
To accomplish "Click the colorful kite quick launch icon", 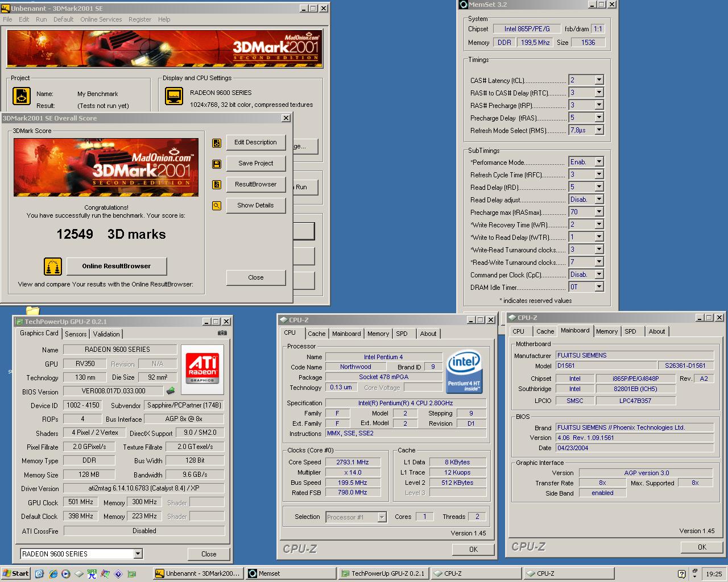I will 105,573.
